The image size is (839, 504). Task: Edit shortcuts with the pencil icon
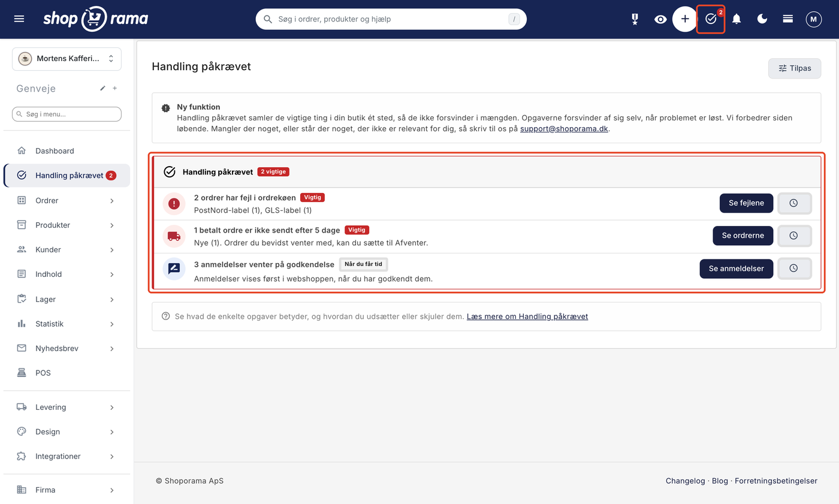pos(102,88)
